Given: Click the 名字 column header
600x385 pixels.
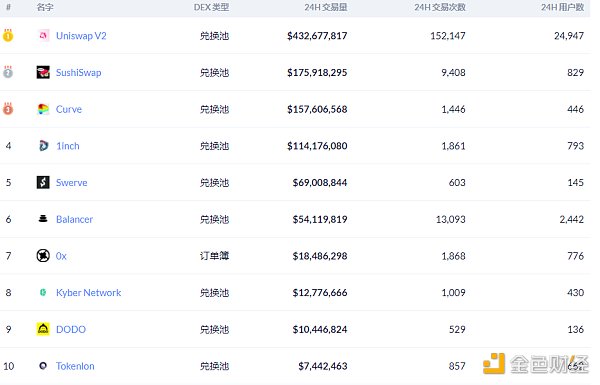Looking at the screenshot, I should click(45, 7).
